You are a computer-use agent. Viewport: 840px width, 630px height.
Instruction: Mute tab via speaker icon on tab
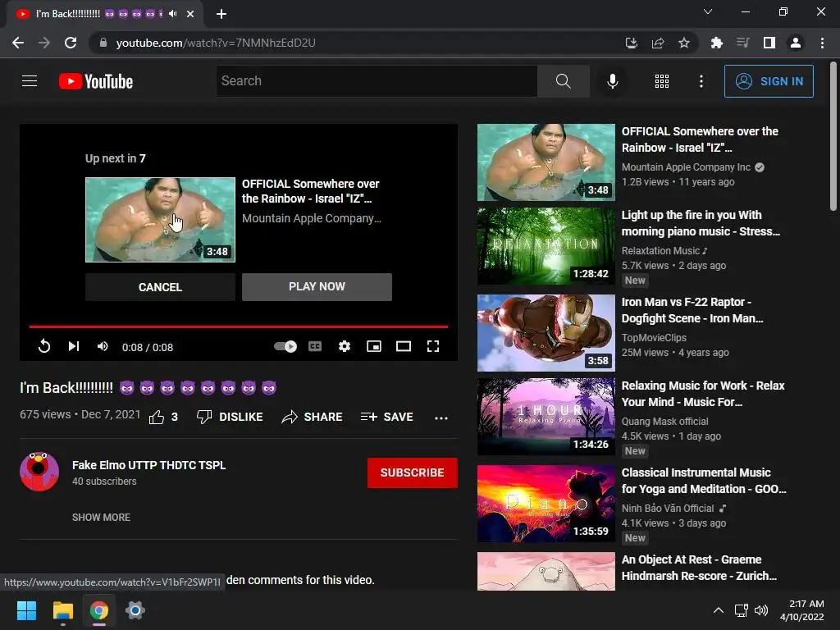[x=172, y=14]
